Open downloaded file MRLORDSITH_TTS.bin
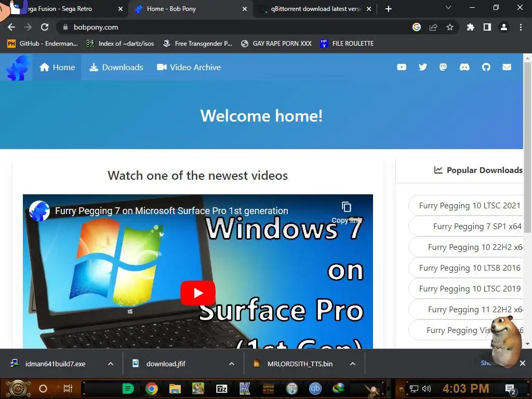Image resolution: width=532 pixels, height=399 pixels. pyautogui.click(x=300, y=364)
